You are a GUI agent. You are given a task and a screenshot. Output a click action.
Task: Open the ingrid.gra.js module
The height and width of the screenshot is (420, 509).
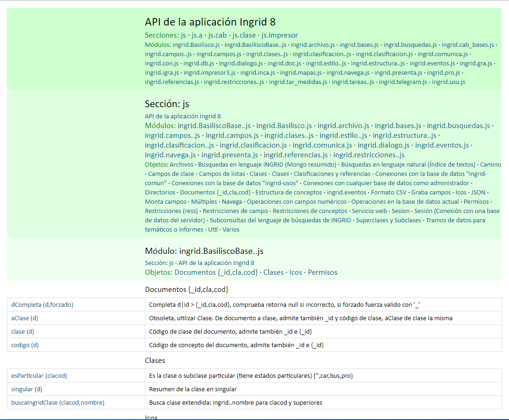[x=476, y=63]
